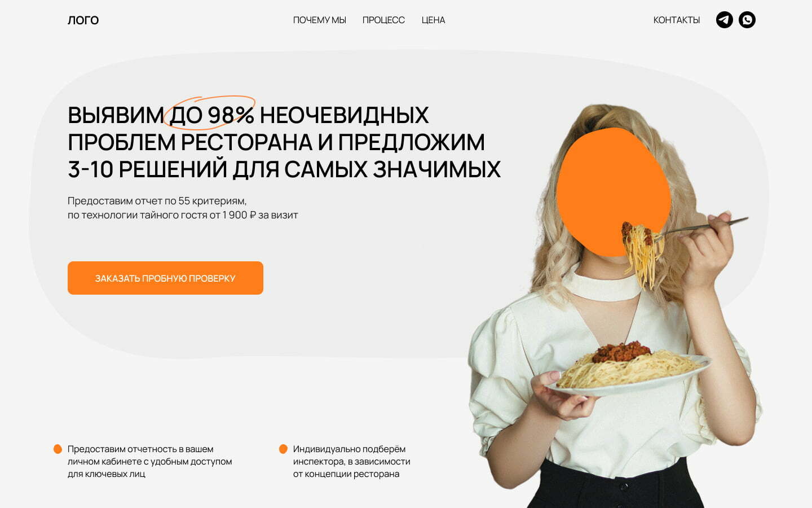Go to the ПРОЦЕСС section
The height and width of the screenshot is (508, 812).
(x=383, y=20)
